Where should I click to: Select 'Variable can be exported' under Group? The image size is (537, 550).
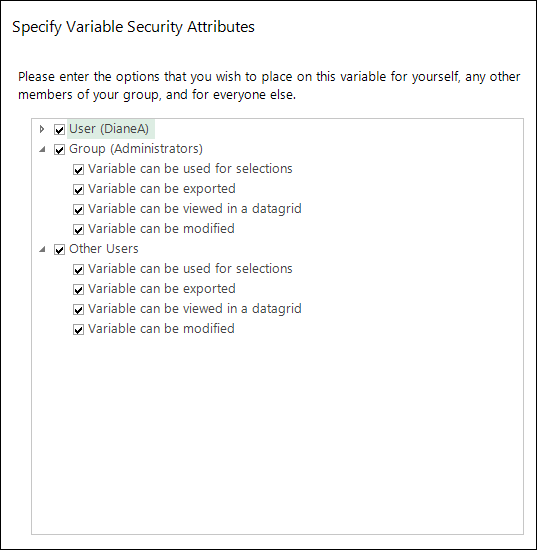click(x=162, y=189)
